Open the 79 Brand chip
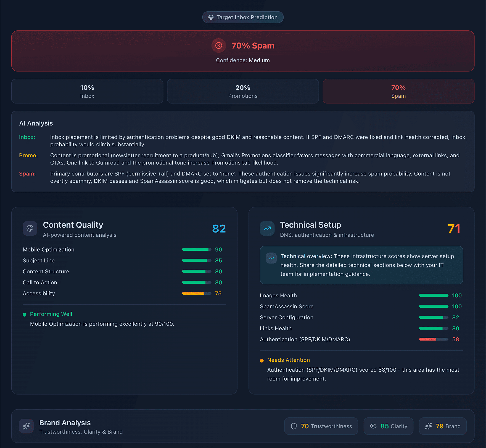The height and width of the screenshot is (448, 486). (x=443, y=426)
